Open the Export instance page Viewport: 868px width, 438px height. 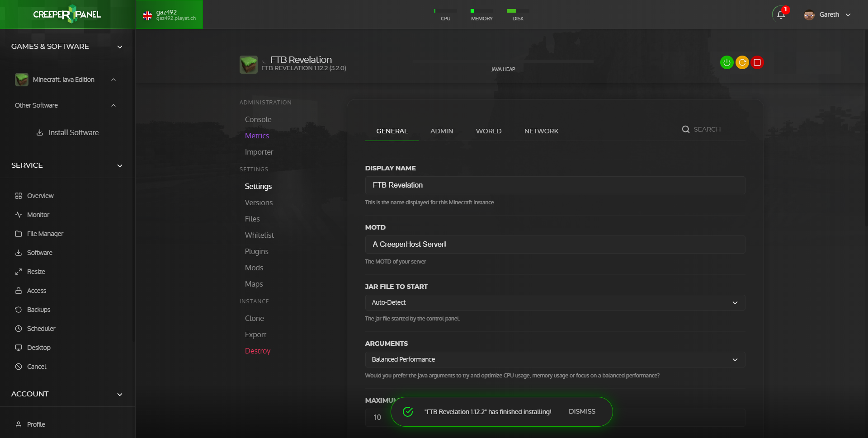coord(255,334)
